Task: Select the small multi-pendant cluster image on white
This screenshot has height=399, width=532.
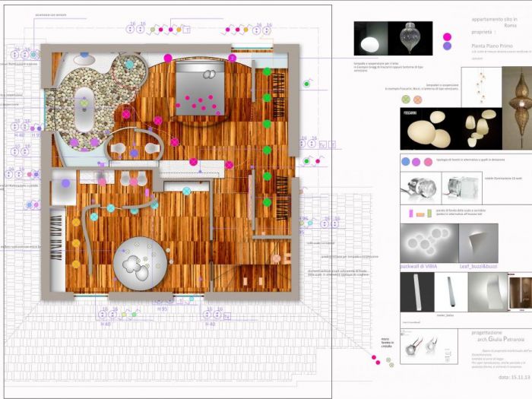Action: pyautogui.click(x=481, y=87)
